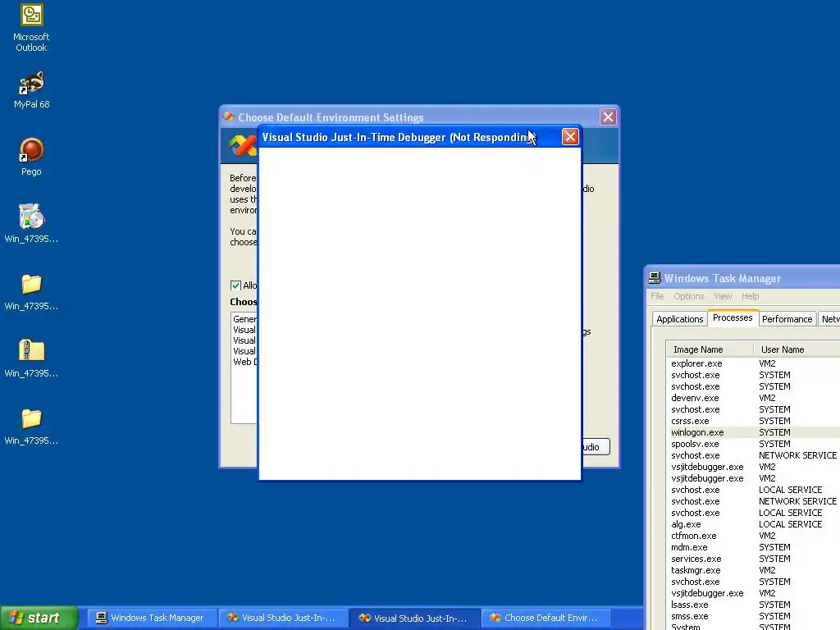
Task: Select the alg.exe process row
Action: [753, 524]
